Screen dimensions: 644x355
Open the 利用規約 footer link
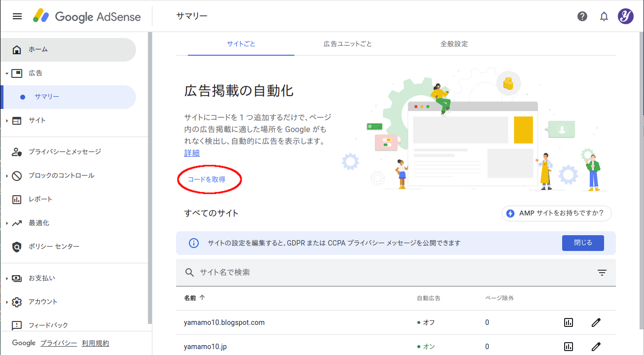[x=96, y=343]
